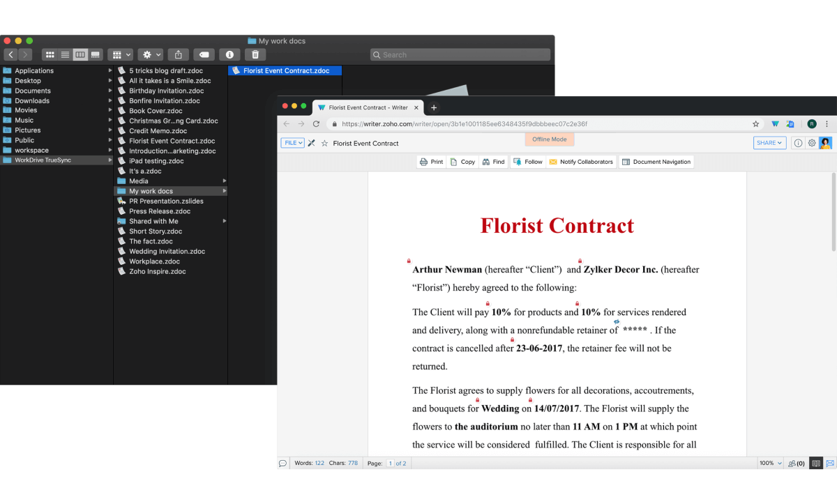Open a new browser tab
Image resolution: width=837 pixels, height=504 pixels.
coord(434,107)
